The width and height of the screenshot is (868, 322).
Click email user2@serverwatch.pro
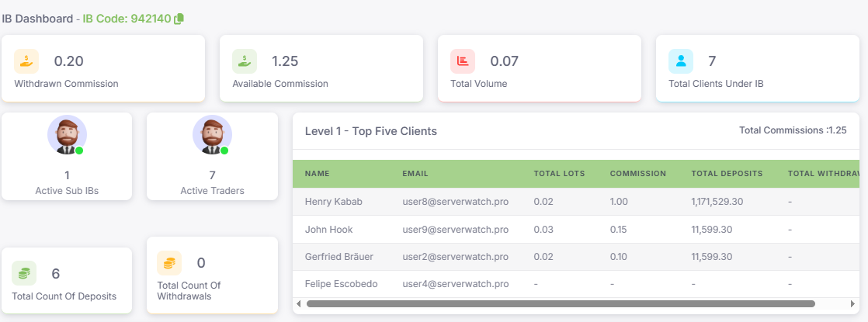[x=455, y=257]
